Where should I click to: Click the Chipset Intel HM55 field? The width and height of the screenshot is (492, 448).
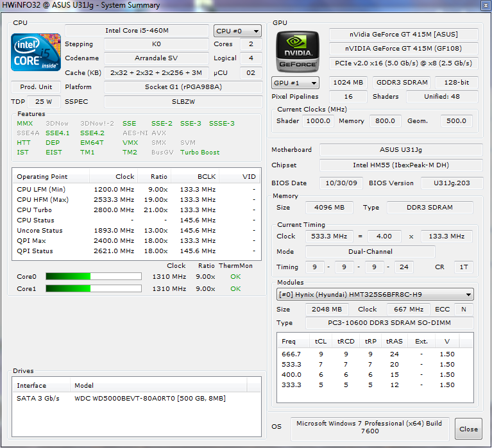coord(401,165)
